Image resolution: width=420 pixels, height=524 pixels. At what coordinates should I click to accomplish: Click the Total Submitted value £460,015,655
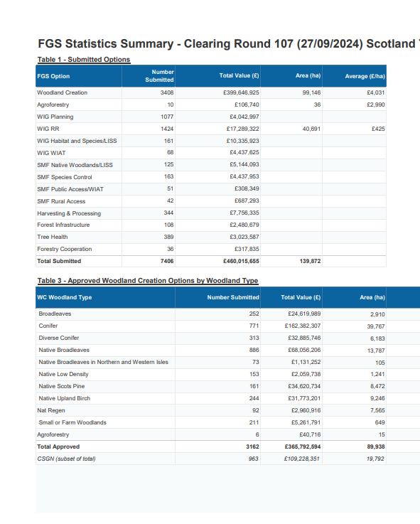tap(241, 261)
